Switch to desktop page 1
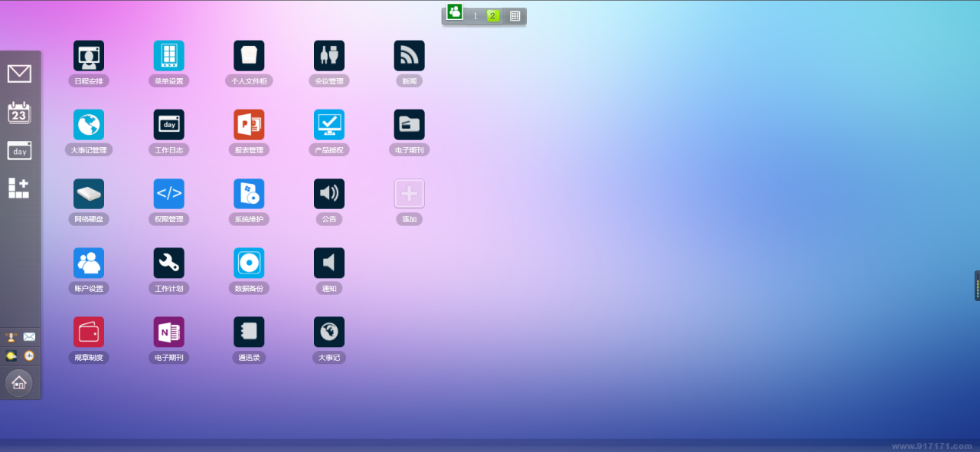The width and height of the screenshot is (980, 452). point(475,16)
